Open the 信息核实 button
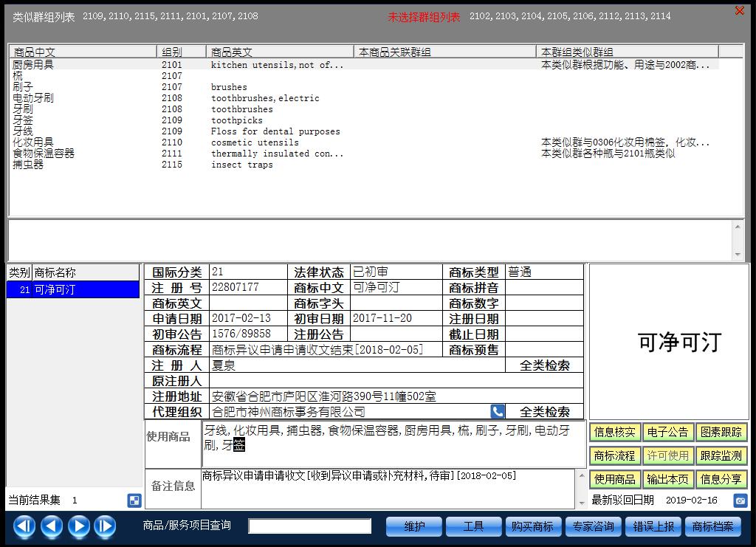This screenshot has height=547, width=756. click(x=614, y=433)
